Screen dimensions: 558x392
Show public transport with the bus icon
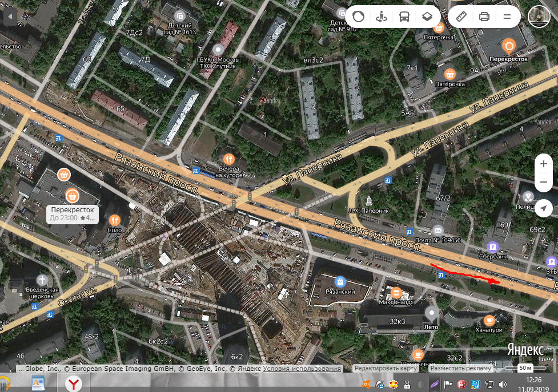(404, 17)
